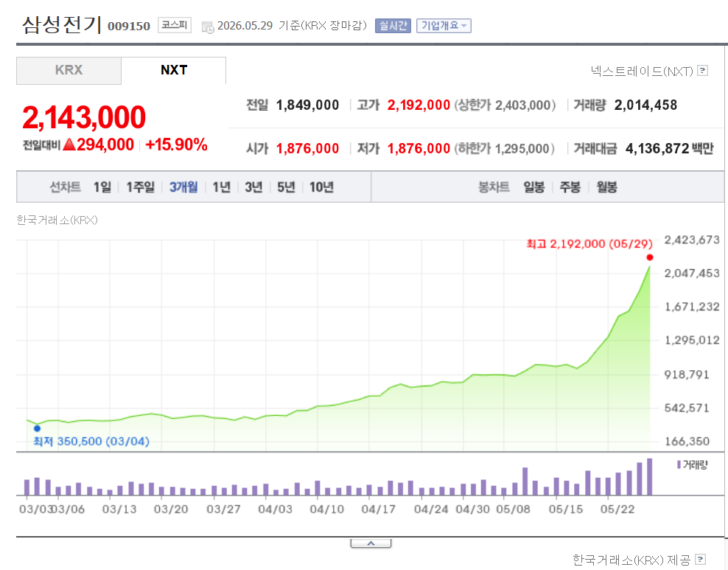Viewport: 728px width, 570px height.
Task: Show the 3년 line chart
Action: click(x=253, y=187)
